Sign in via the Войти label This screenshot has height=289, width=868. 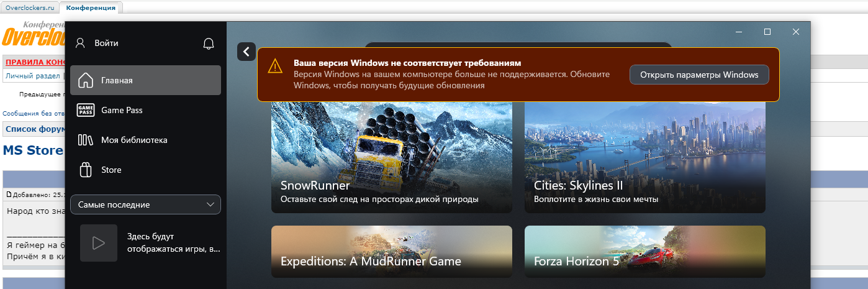pyautogui.click(x=106, y=44)
